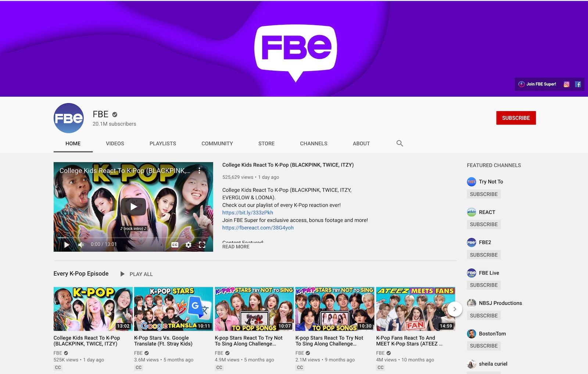
Task: Open the Instagram icon in the banner
Action: [x=566, y=84]
